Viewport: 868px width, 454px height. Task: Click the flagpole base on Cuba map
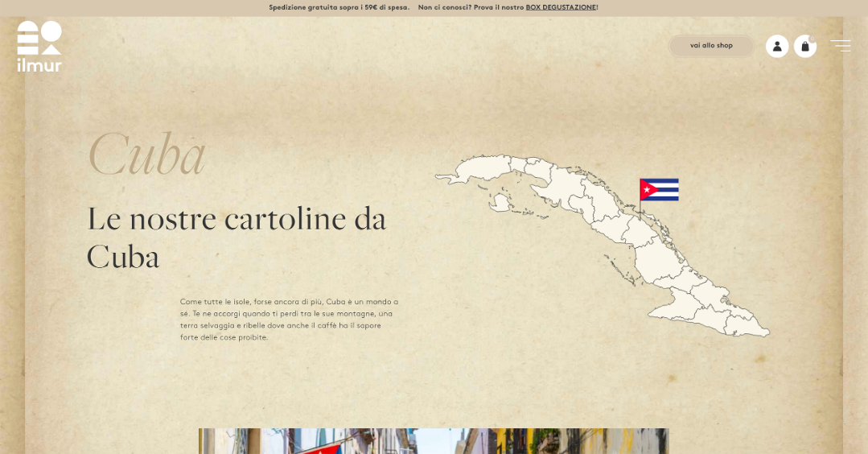tap(640, 218)
